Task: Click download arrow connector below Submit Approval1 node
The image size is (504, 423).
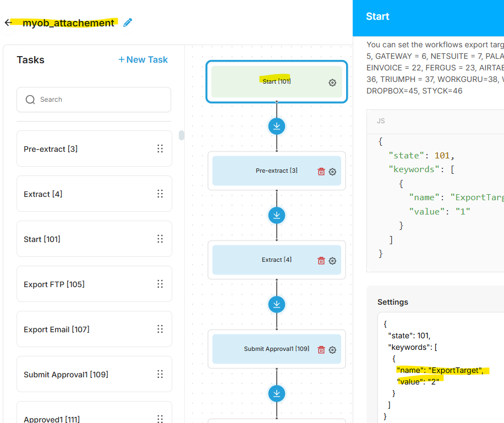Action: pyautogui.click(x=277, y=393)
